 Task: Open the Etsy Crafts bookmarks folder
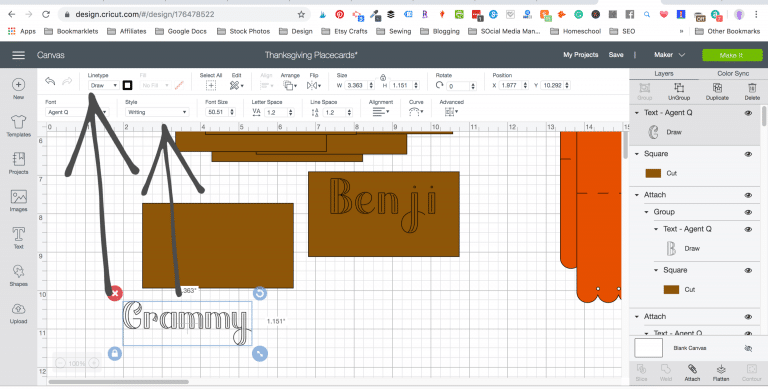point(344,31)
